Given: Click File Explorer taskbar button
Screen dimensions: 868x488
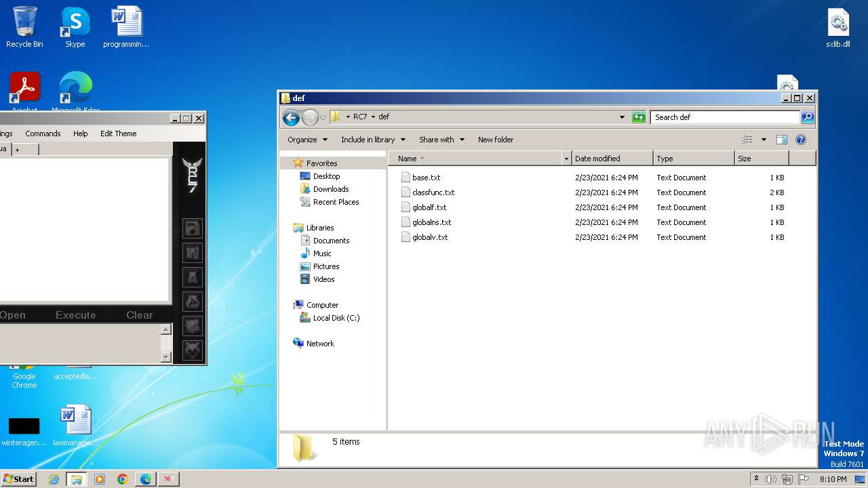Looking at the screenshot, I should click(x=76, y=479).
